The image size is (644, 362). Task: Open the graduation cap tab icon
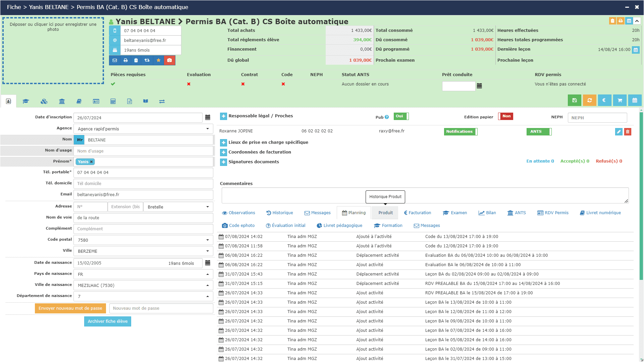pos(26,101)
